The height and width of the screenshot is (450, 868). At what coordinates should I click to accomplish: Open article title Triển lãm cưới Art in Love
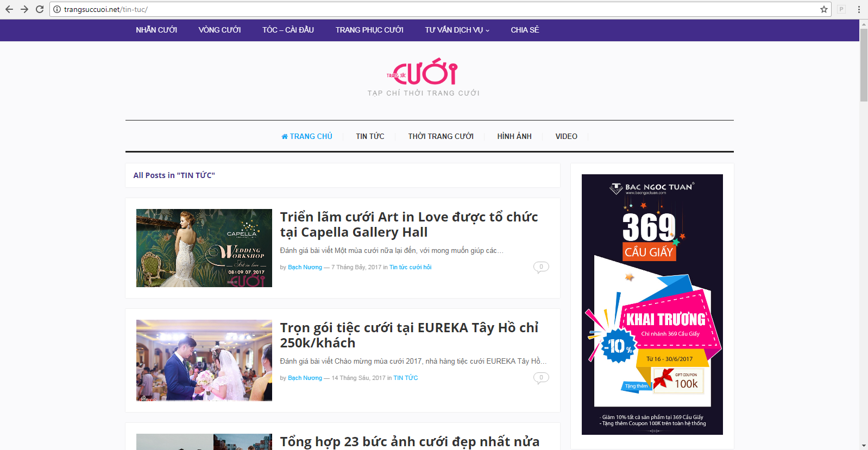pyautogui.click(x=409, y=224)
